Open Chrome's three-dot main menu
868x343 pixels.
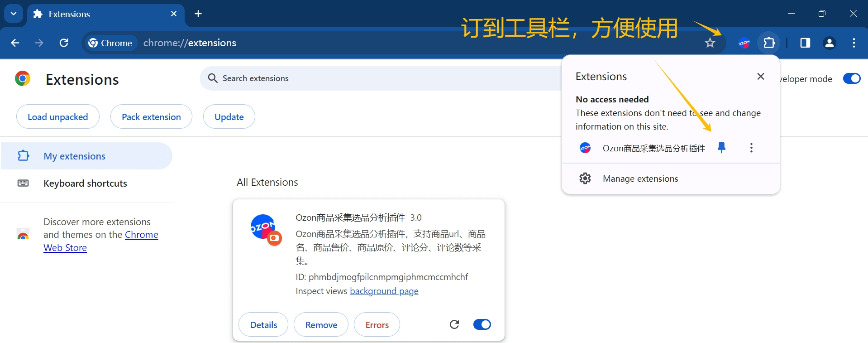tap(854, 43)
